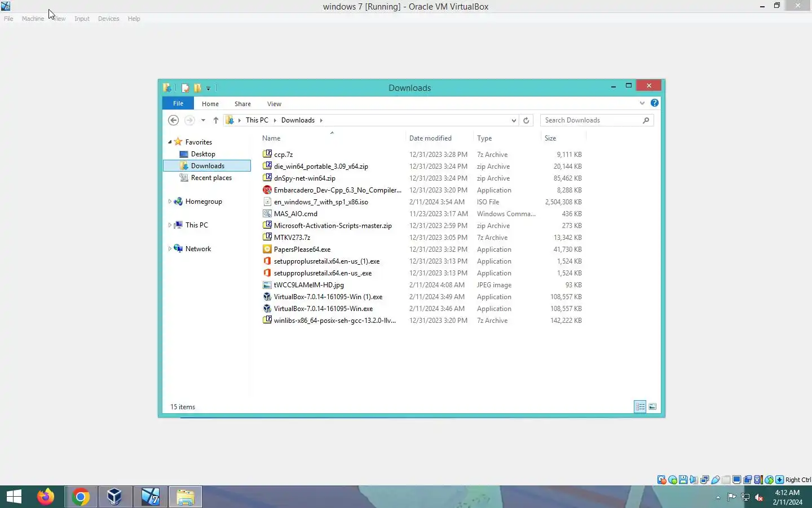Viewport: 812px width, 508px height.
Task: Open the address bar history dropdown
Action: point(514,120)
